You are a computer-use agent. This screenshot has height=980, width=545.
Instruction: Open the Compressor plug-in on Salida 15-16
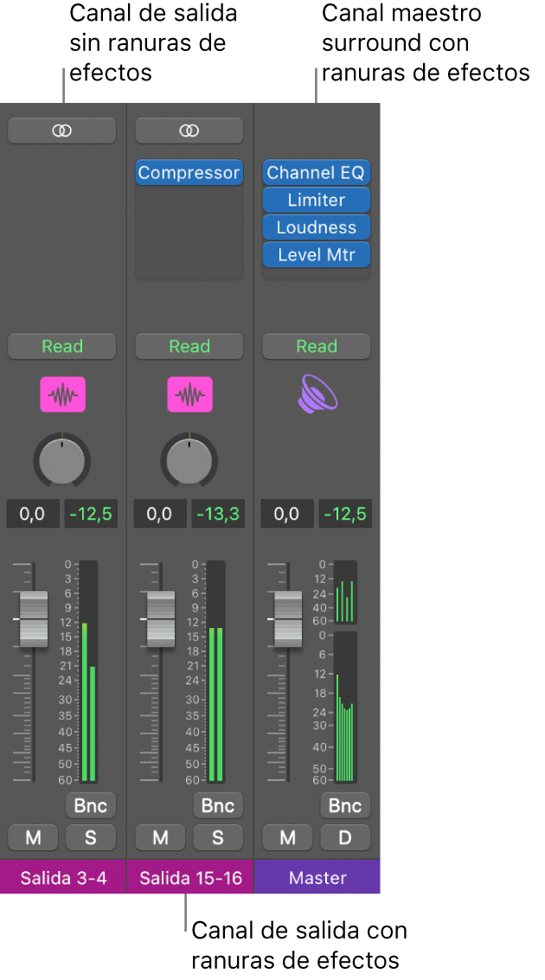point(189,172)
